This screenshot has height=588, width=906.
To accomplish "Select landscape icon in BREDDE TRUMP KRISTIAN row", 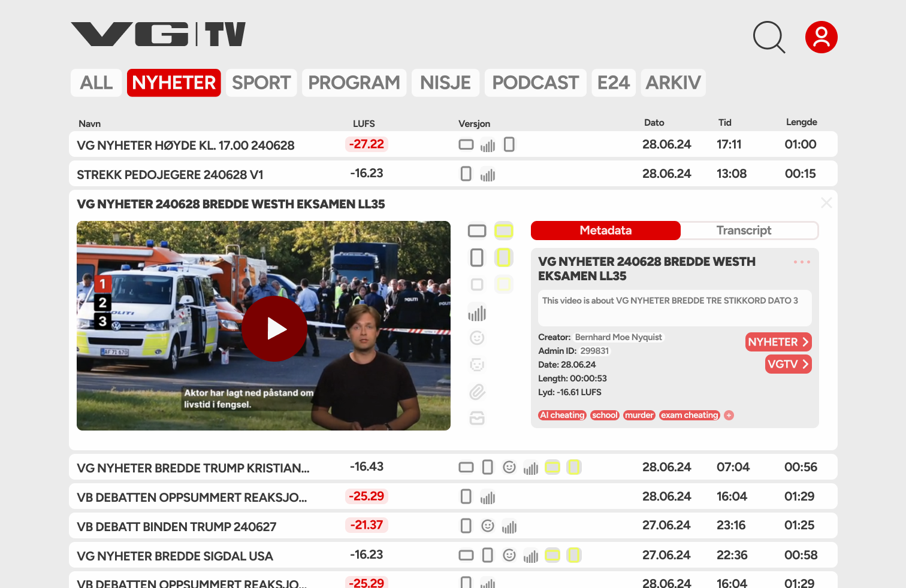I will click(x=466, y=467).
